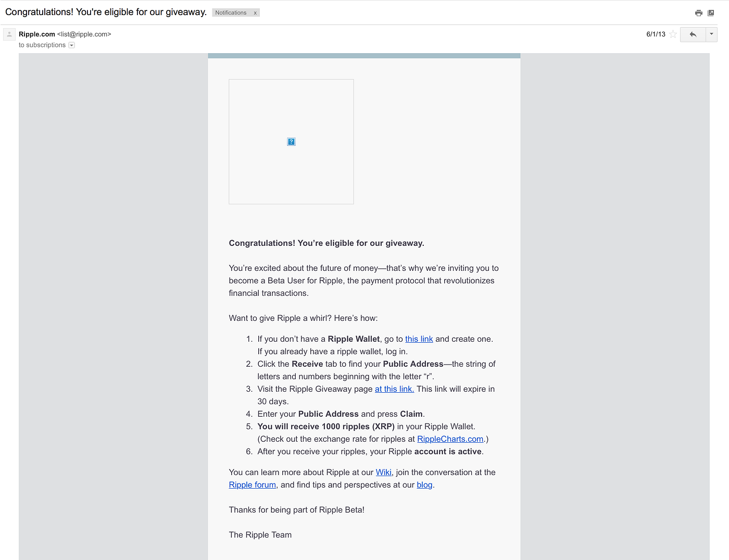This screenshot has width=729, height=560.
Task: Remove the Notifications label with x
Action: (x=255, y=13)
